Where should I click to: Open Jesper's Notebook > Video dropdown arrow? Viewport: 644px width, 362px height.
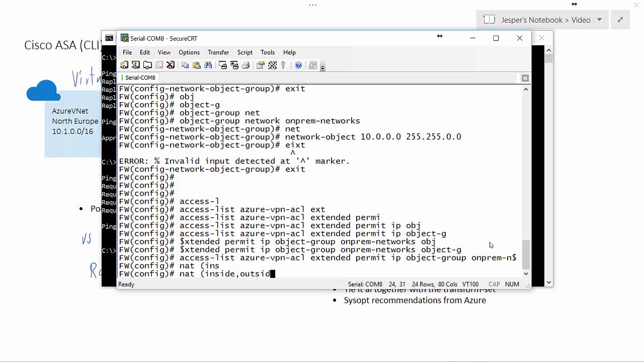click(x=599, y=20)
